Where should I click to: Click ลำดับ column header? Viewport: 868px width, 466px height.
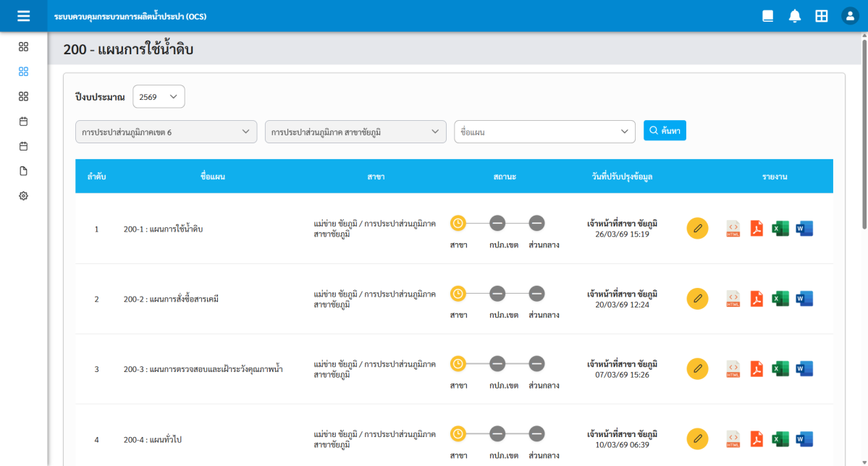tap(96, 177)
